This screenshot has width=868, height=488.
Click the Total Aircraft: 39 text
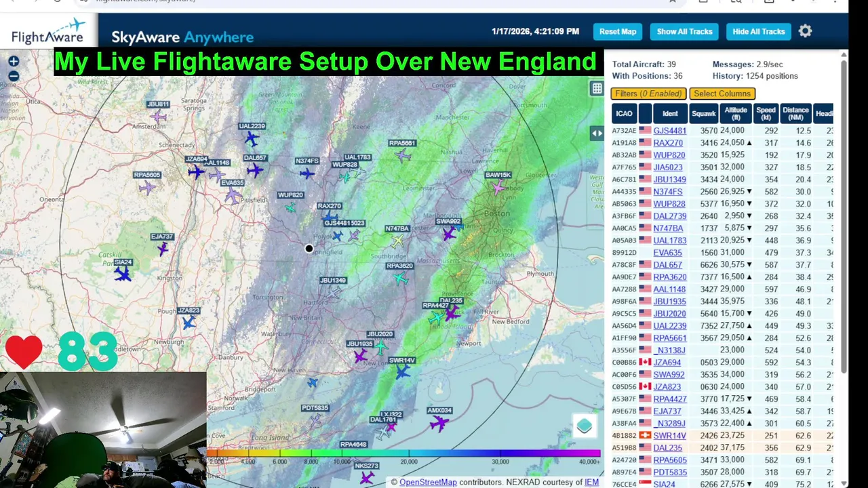tap(644, 64)
